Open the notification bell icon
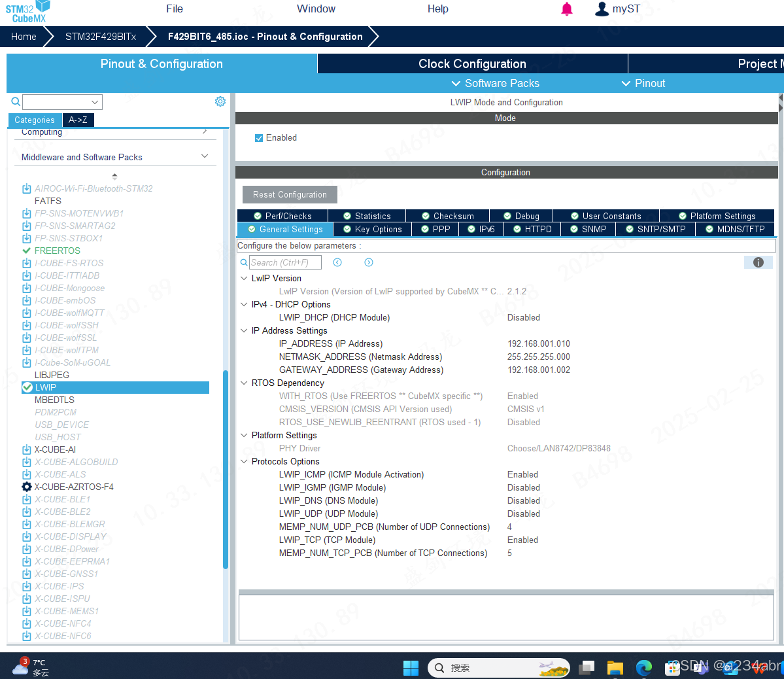Screen dimensions: 784x679 [566, 9]
